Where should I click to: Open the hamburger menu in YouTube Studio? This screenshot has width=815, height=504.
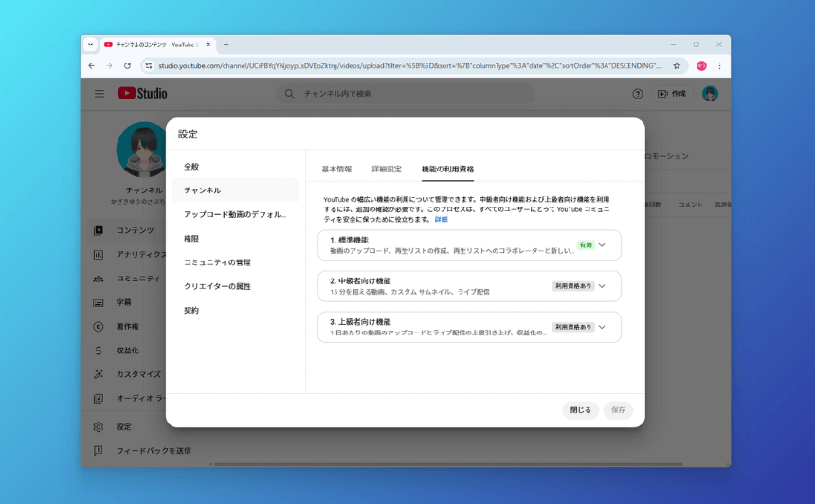click(x=100, y=94)
